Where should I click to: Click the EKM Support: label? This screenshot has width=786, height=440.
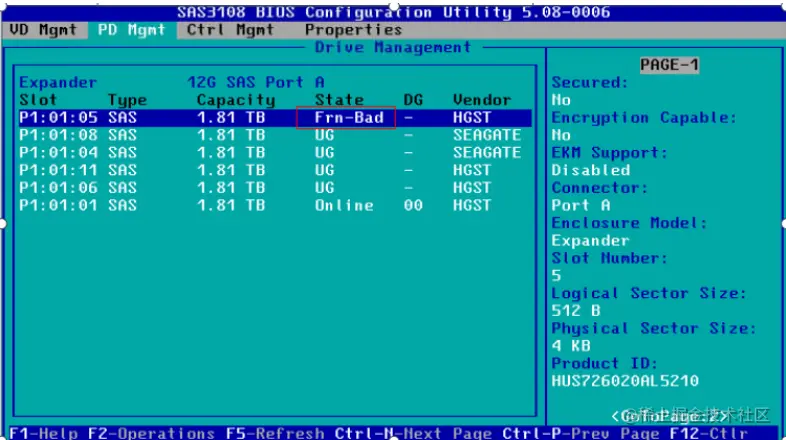(609, 153)
